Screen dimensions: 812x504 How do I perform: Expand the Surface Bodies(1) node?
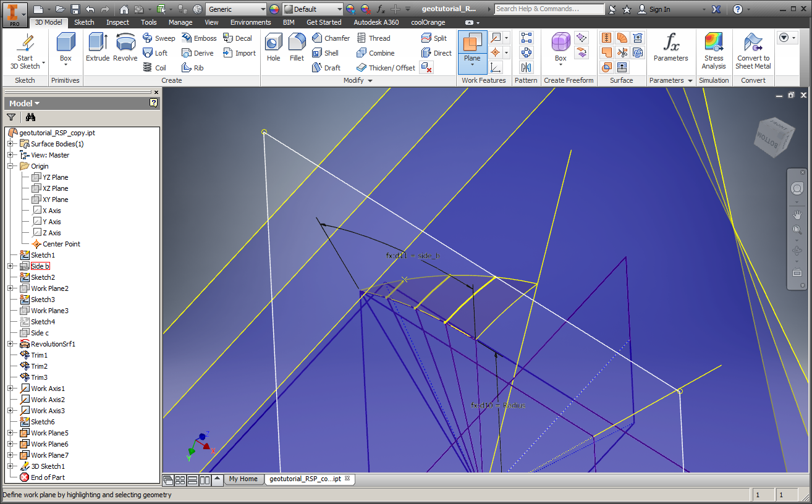click(10, 144)
